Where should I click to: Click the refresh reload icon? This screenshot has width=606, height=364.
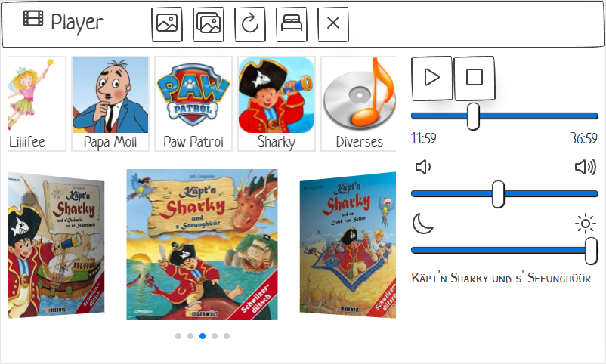(x=250, y=24)
